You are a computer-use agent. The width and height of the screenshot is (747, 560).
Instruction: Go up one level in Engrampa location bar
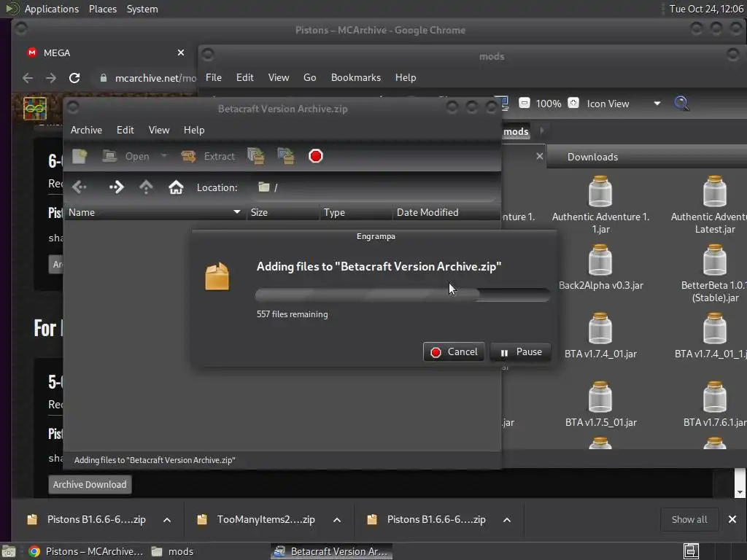[146, 187]
